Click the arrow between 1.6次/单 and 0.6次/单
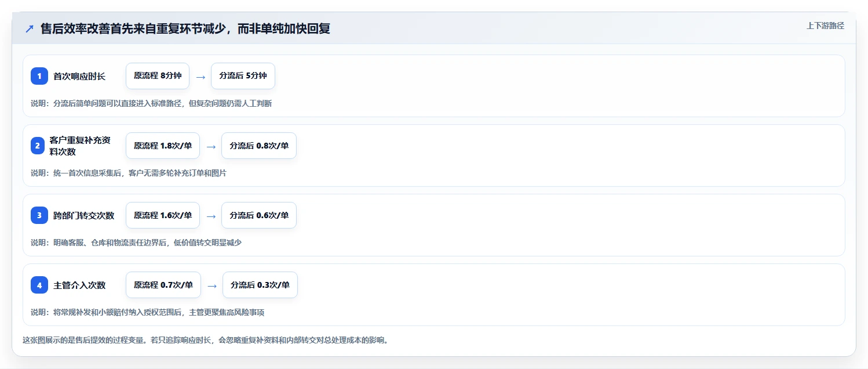The width and height of the screenshot is (868, 369). tap(211, 216)
